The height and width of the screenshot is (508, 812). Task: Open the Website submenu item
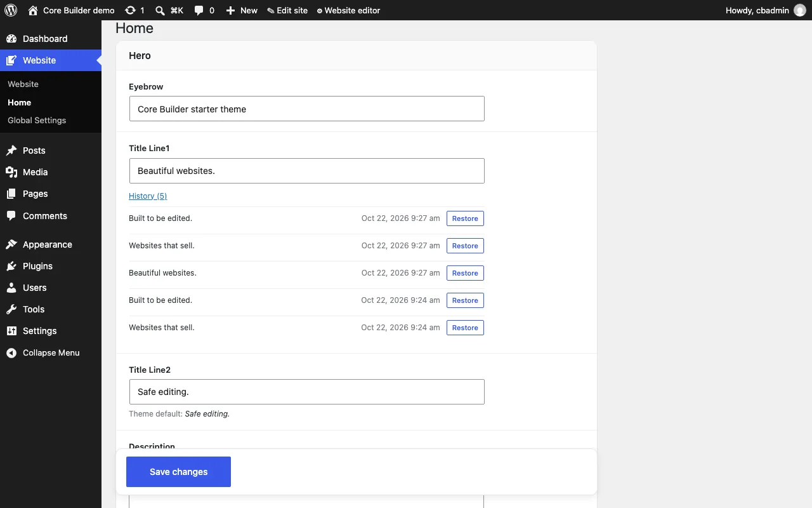tap(23, 84)
